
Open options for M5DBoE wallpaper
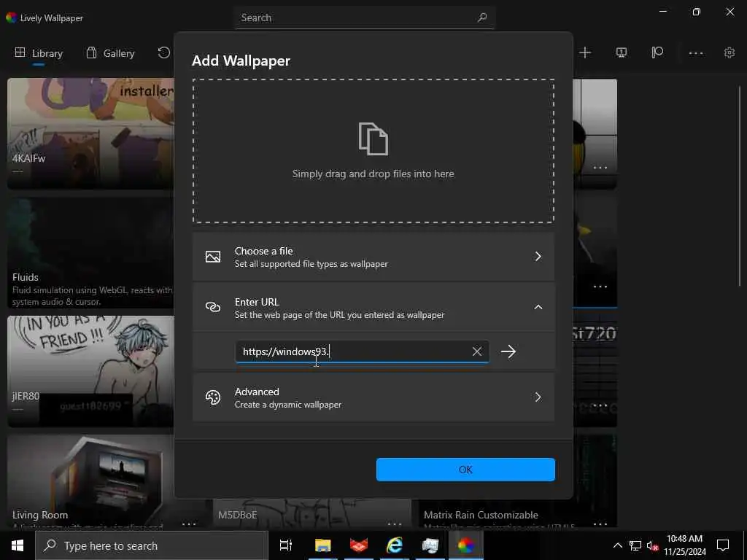point(395,524)
